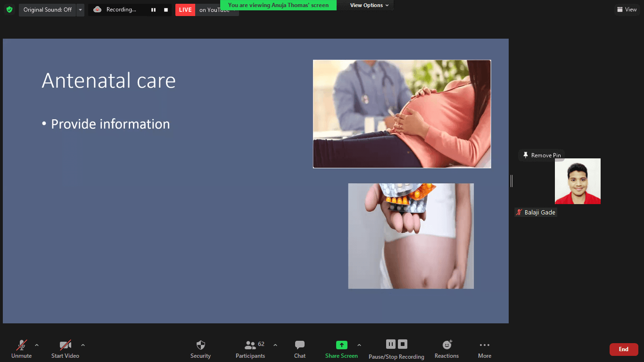Image resolution: width=644 pixels, height=362 pixels.
Task: Toggle Original Sound off button
Action: (x=47, y=10)
